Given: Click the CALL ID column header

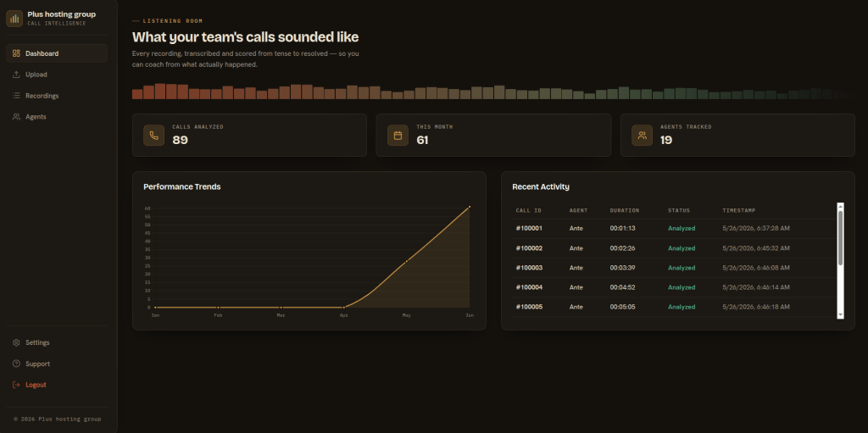Looking at the screenshot, I should point(528,210).
